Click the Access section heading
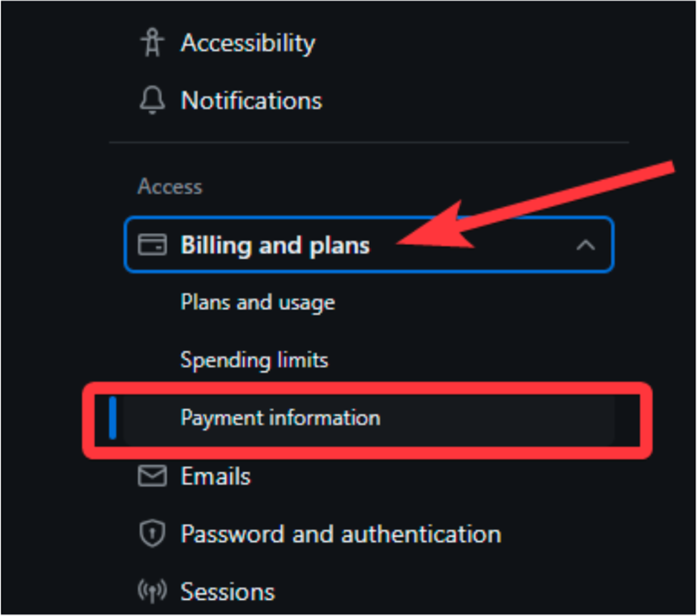Viewport: 697px width, 616px height. (170, 186)
